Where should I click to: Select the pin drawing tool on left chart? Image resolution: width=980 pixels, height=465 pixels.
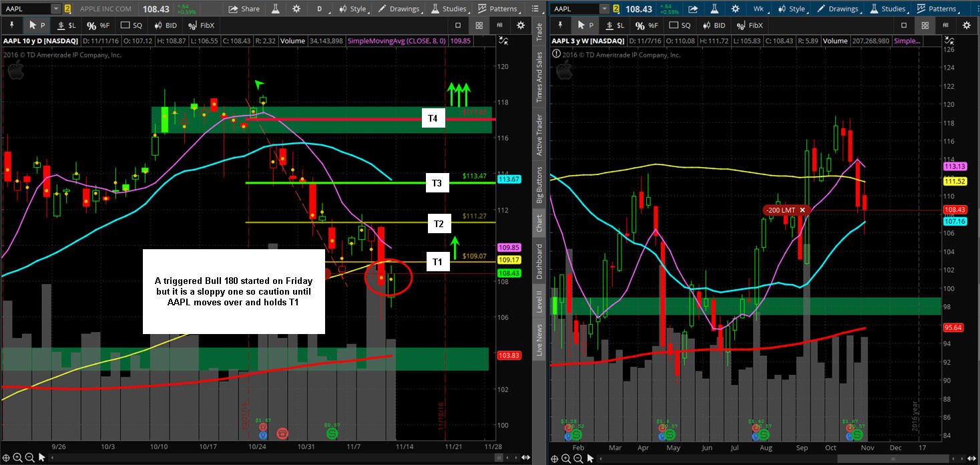[x=11, y=25]
